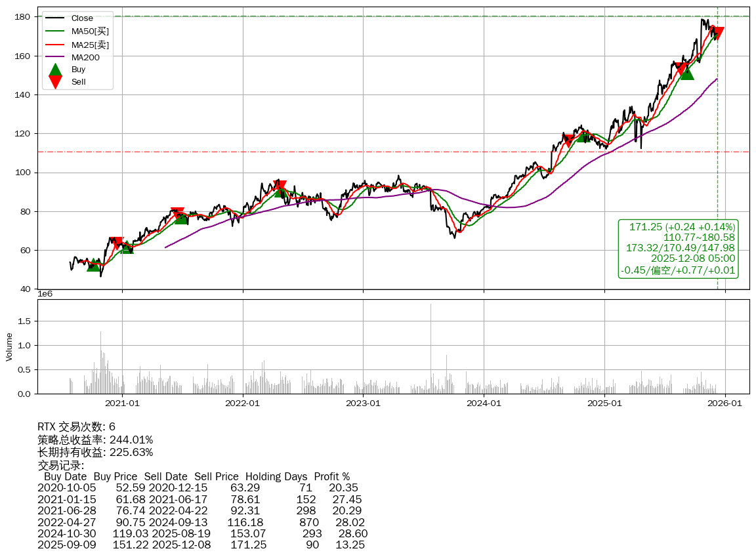This screenshot has height=557, width=756.
Task: Click the red Sell triangle in the legend
Action: [x=56, y=82]
